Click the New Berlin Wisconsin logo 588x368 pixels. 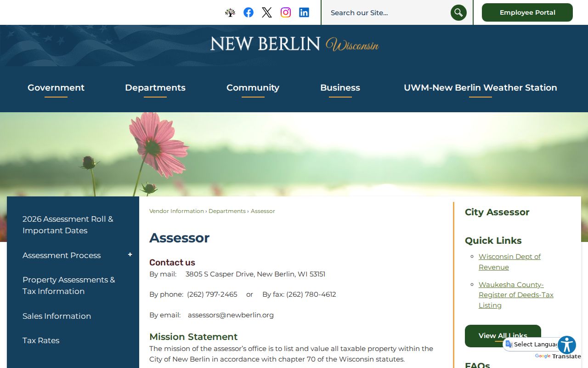[294, 44]
